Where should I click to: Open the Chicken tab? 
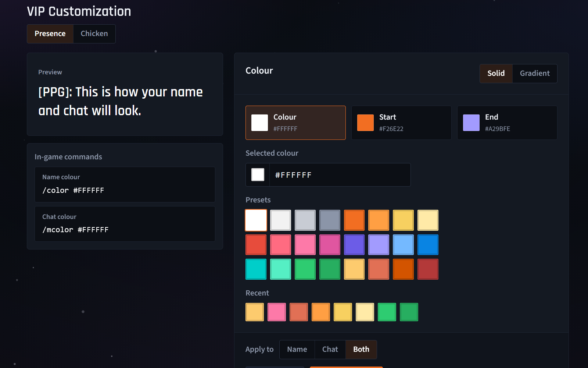point(94,34)
